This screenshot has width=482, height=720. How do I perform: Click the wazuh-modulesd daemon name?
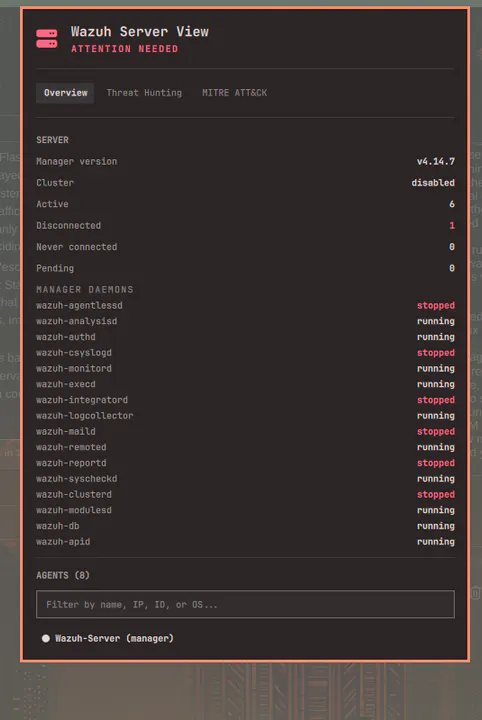coord(74,510)
